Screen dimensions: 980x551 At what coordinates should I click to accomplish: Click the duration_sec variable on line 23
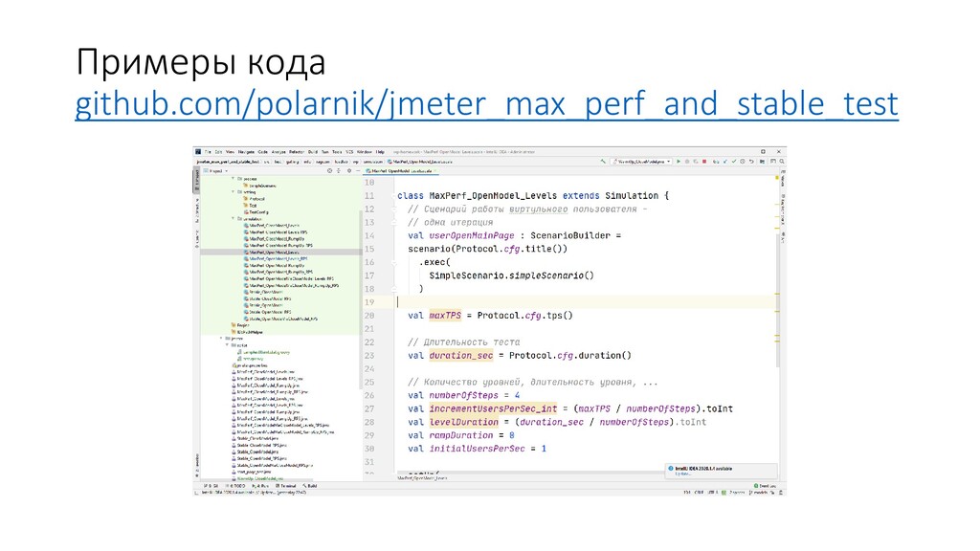click(x=461, y=356)
